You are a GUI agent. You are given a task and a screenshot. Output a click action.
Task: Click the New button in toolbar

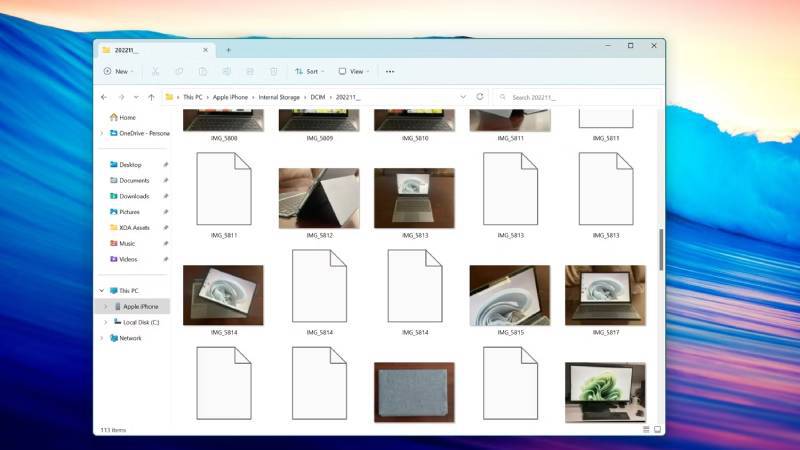click(118, 72)
